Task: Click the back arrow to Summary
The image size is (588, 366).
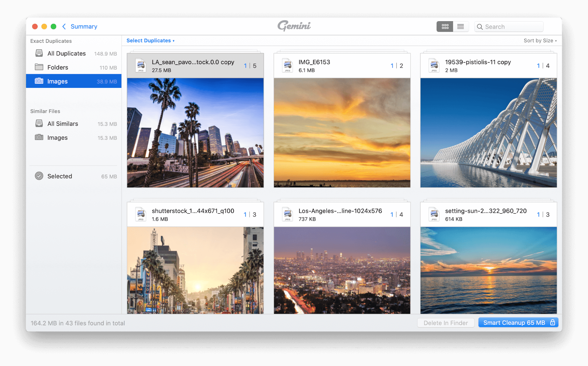Action: 63,26
